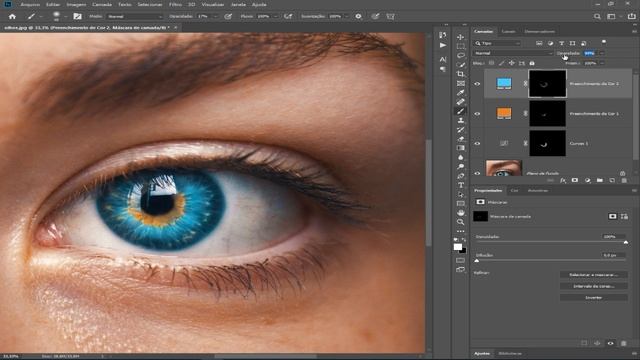640x360 pixels.
Task: Select the Zoom tool
Action: [460, 222]
